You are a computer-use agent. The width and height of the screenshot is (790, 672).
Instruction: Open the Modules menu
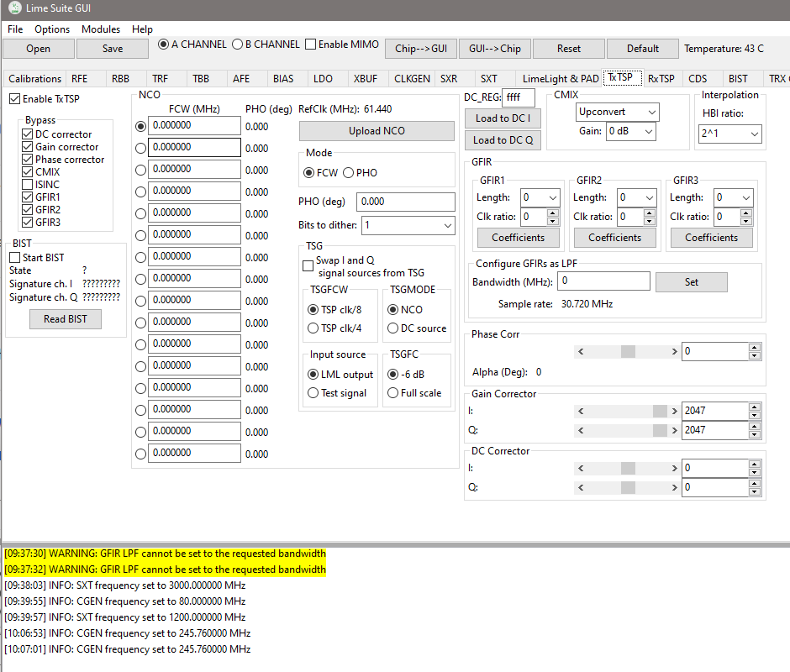click(100, 29)
